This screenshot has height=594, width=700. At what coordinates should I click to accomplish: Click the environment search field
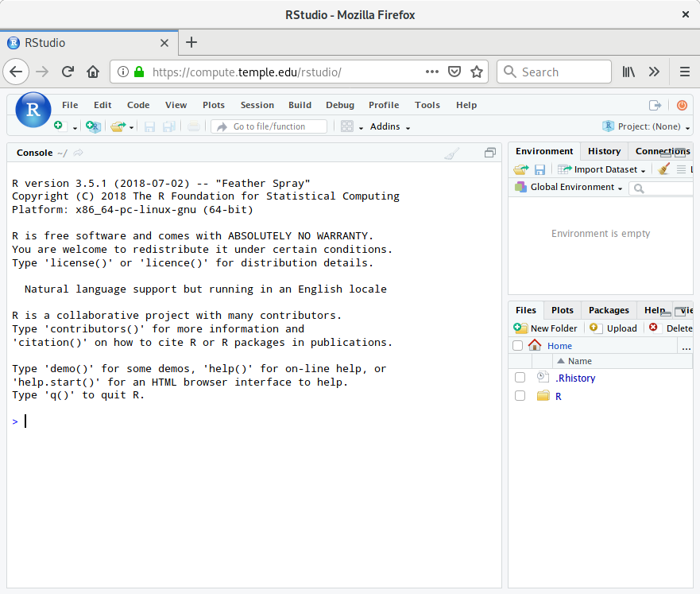(x=661, y=188)
